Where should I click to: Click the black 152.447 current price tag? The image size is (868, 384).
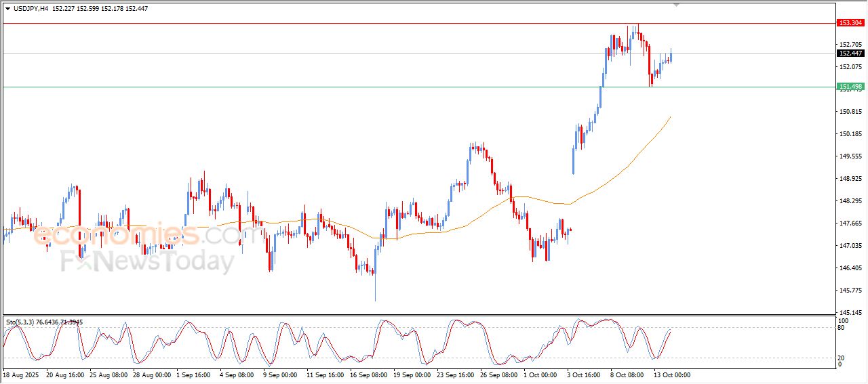tap(850, 54)
